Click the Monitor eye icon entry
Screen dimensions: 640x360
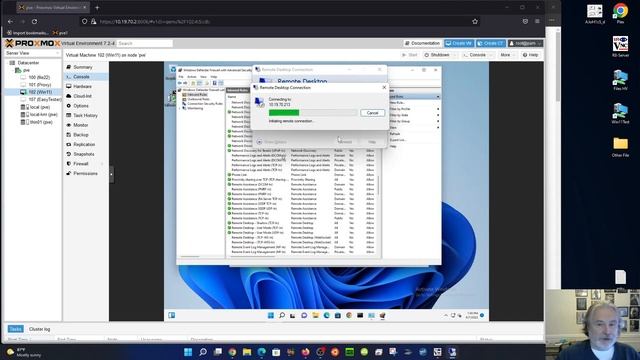pyautogui.click(x=69, y=125)
